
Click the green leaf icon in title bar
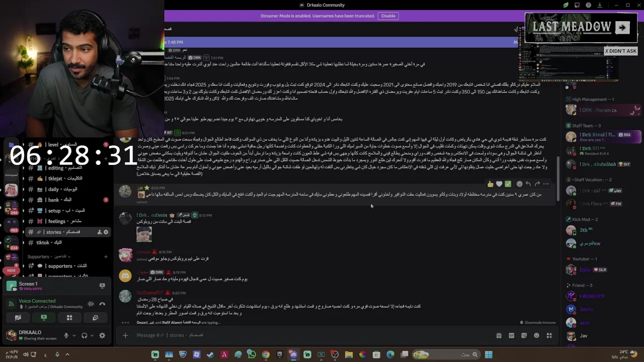point(566,5)
